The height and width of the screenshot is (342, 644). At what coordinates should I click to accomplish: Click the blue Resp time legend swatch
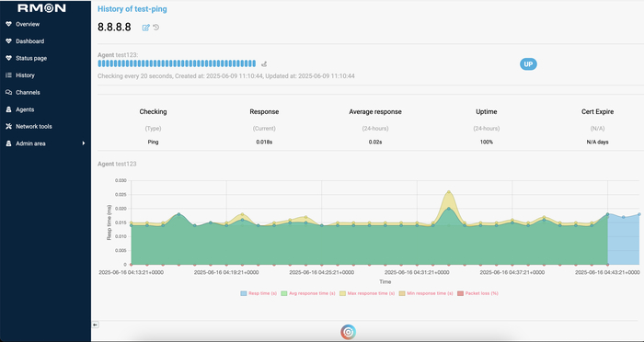(244, 293)
